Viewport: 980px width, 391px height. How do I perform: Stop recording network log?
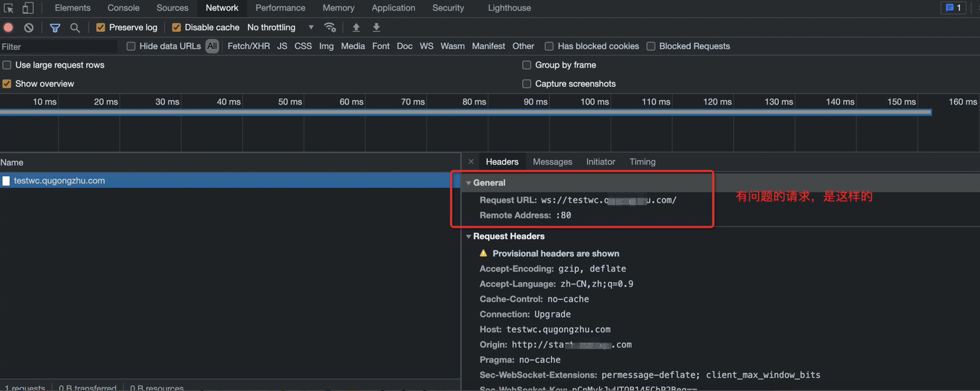[8, 27]
